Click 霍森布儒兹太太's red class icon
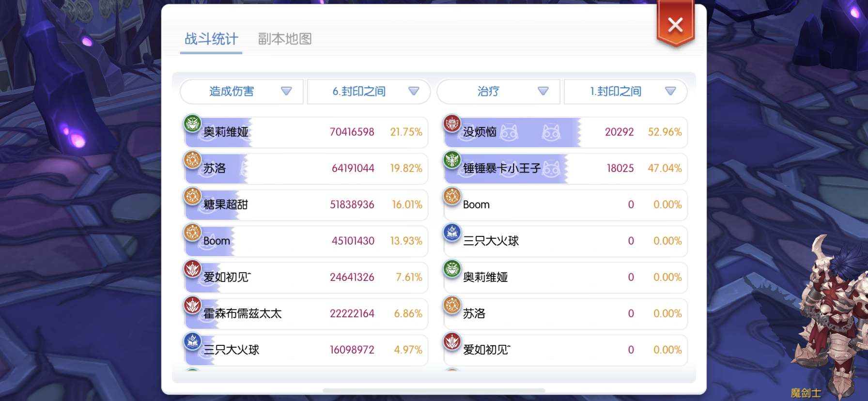This screenshot has height=401, width=868. 192,305
